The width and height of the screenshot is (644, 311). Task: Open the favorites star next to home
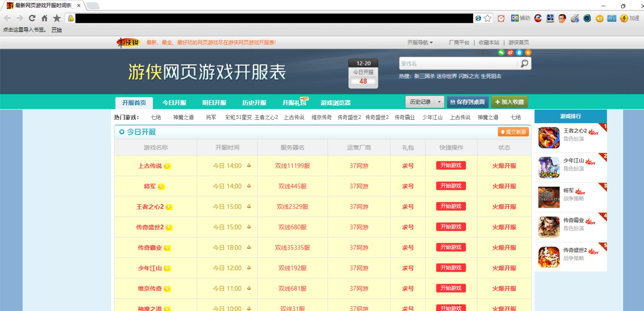pos(57,18)
